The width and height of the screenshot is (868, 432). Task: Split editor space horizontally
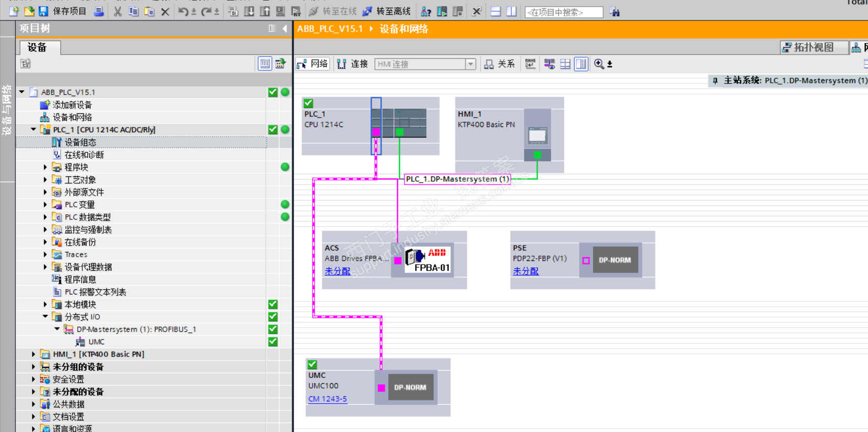pyautogui.click(x=495, y=11)
